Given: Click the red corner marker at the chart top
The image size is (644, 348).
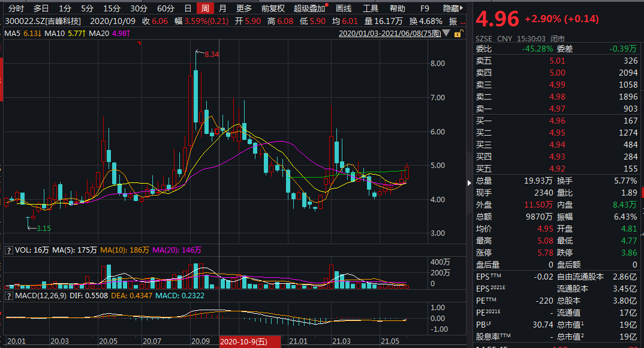Looking at the screenshot, I should pyautogui.click(x=139, y=44).
